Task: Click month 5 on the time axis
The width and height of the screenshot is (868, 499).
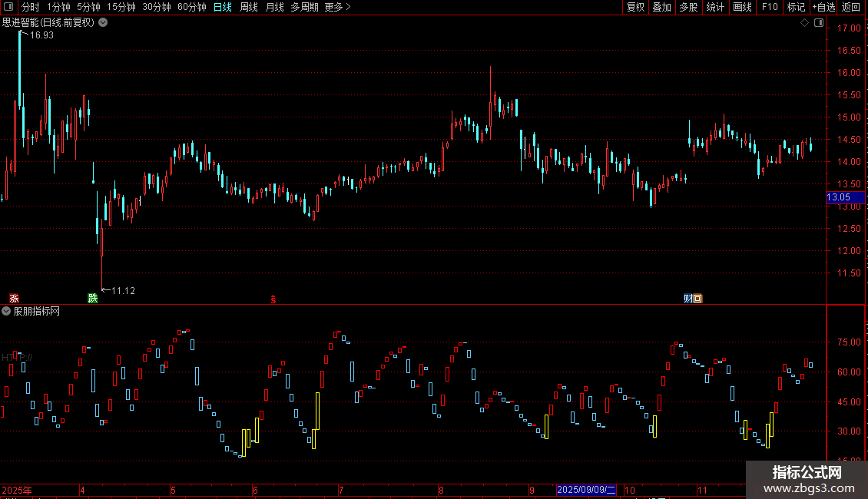Action: pyautogui.click(x=174, y=490)
